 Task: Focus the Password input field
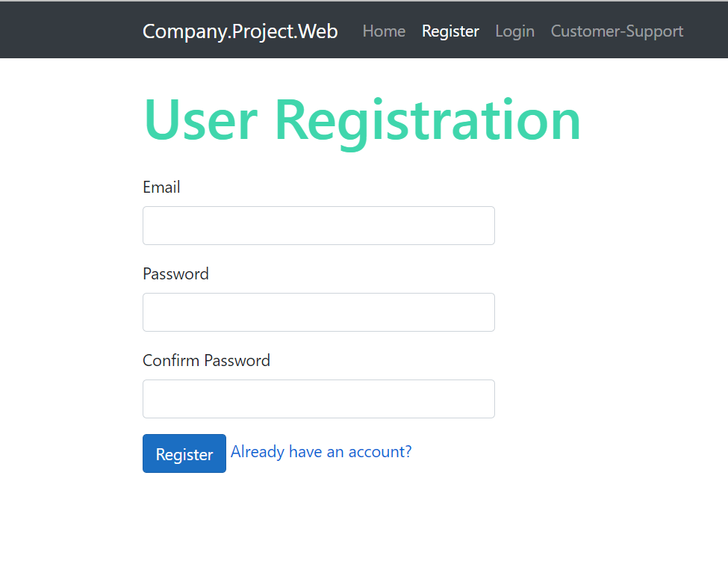pos(318,312)
